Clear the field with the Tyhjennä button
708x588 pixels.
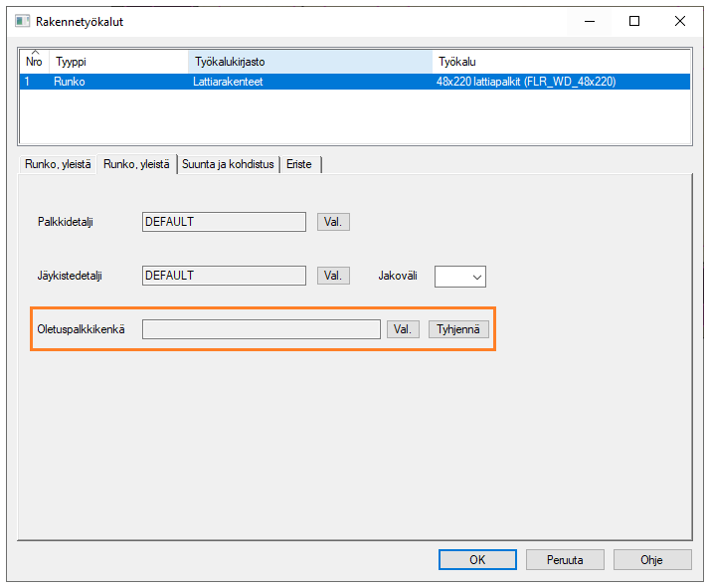click(x=459, y=329)
